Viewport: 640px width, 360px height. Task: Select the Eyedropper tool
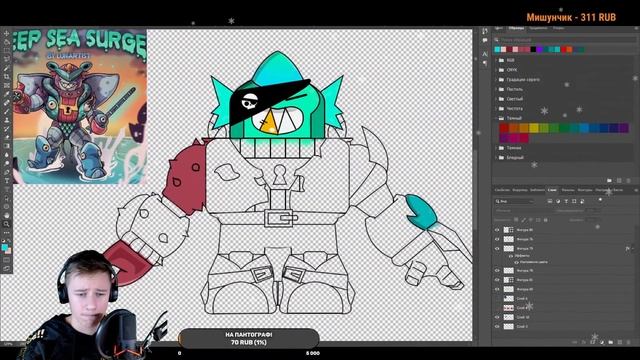[x=7, y=94]
